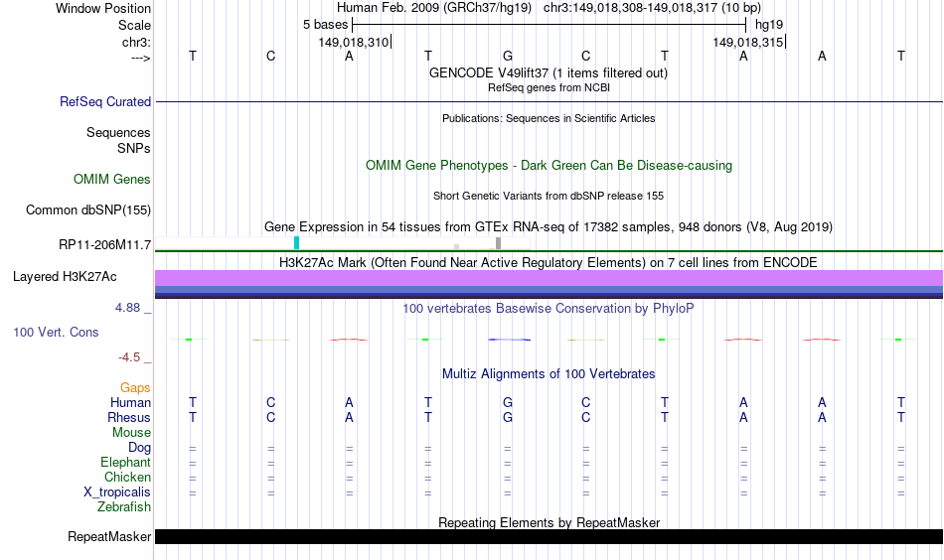Click the RefSeq genes from NCBI title
This screenshot has width=944, height=560.
click(549, 87)
